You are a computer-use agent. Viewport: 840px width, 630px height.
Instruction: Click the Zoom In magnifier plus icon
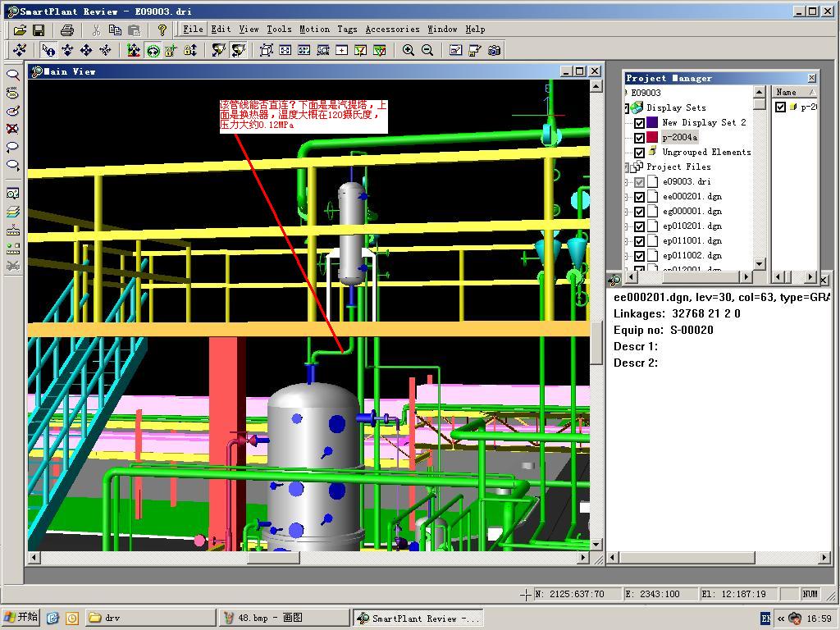409,50
